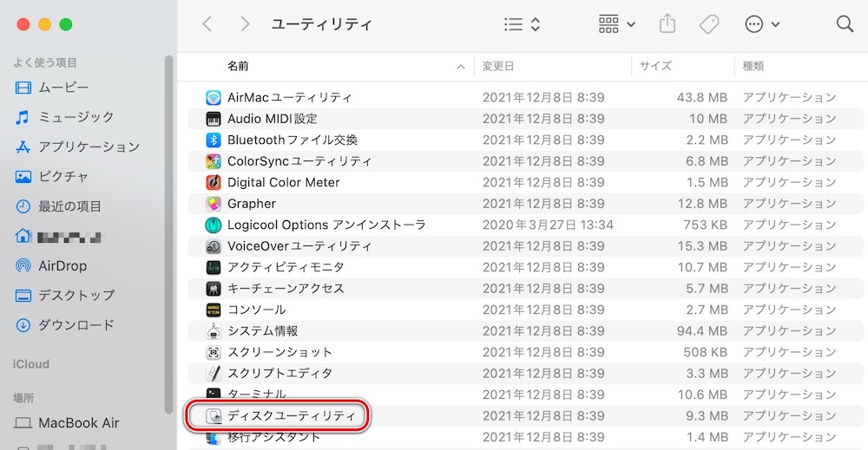Open ダウンロード in the sidebar
Viewport: 868px width, 450px height.
(x=65, y=325)
